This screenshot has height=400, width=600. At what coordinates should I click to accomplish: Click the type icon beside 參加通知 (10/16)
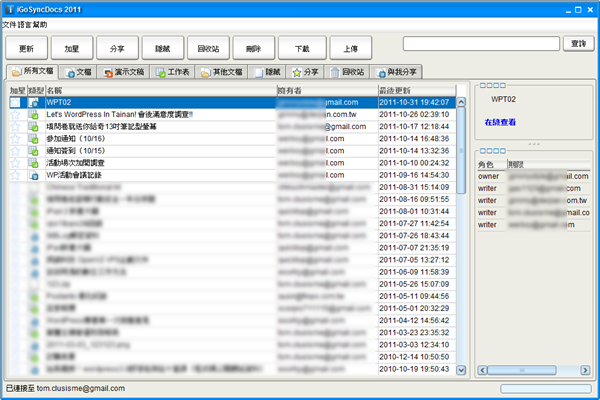(34, 139)
